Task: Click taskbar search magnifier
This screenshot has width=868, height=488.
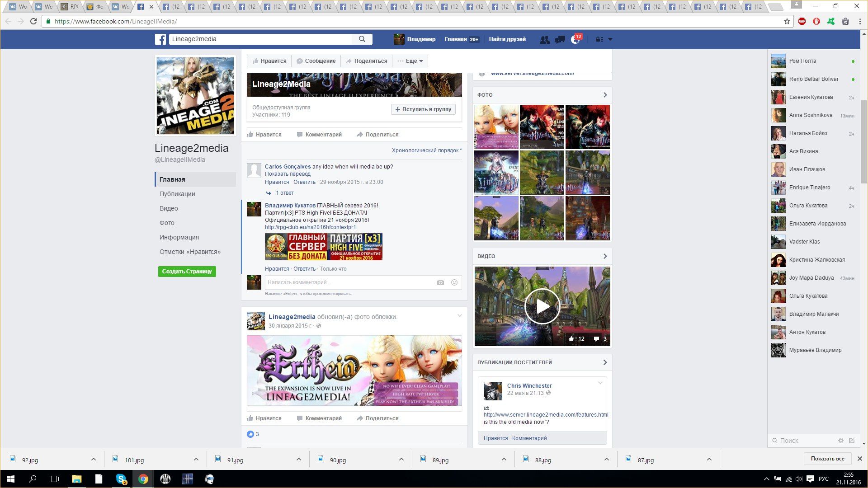Action: pos(33,479)
